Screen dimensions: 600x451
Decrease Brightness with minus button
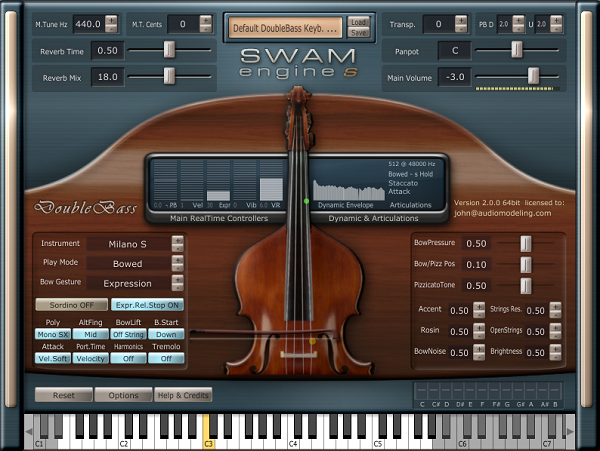[556, 357]
